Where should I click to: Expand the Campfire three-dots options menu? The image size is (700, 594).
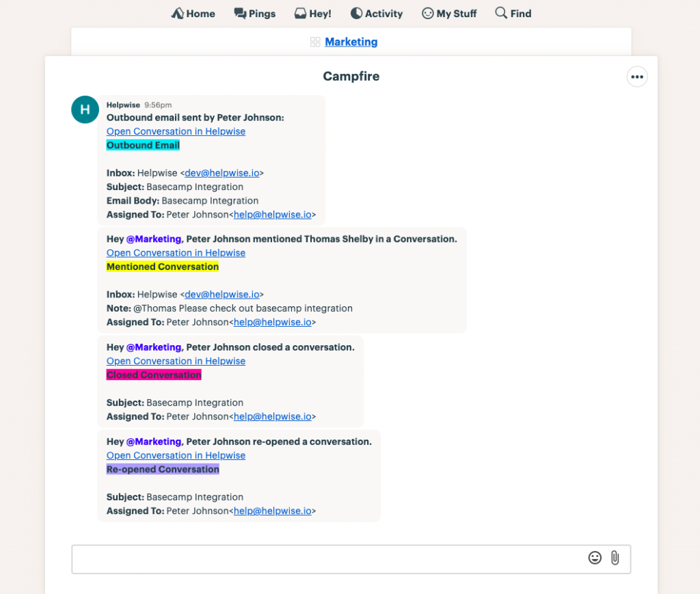coord(637,77)
